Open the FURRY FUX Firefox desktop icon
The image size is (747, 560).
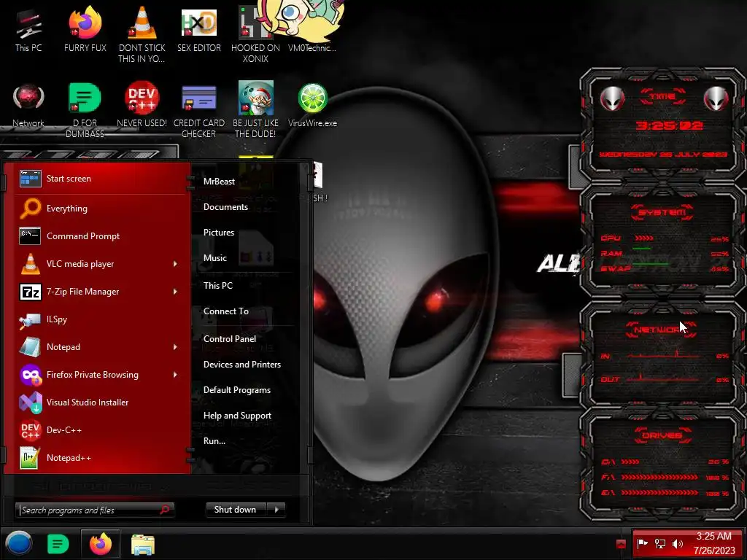[x=85, y=29]
